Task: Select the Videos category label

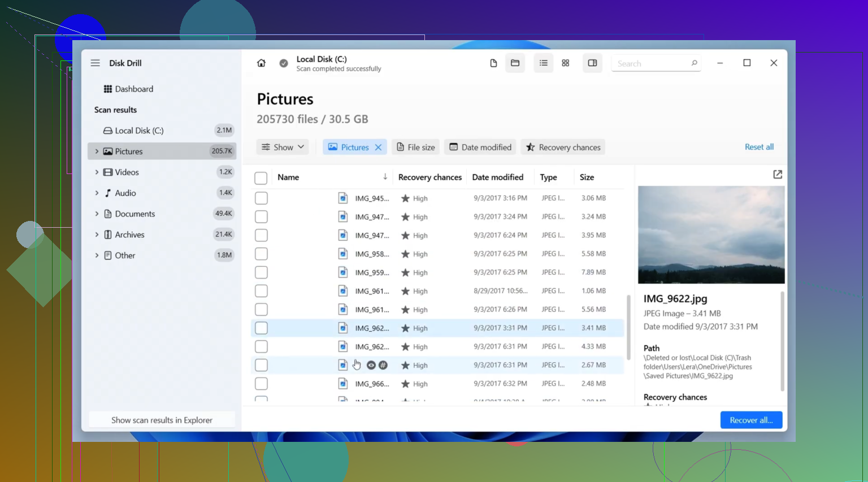Action: [x=127, y=172]
